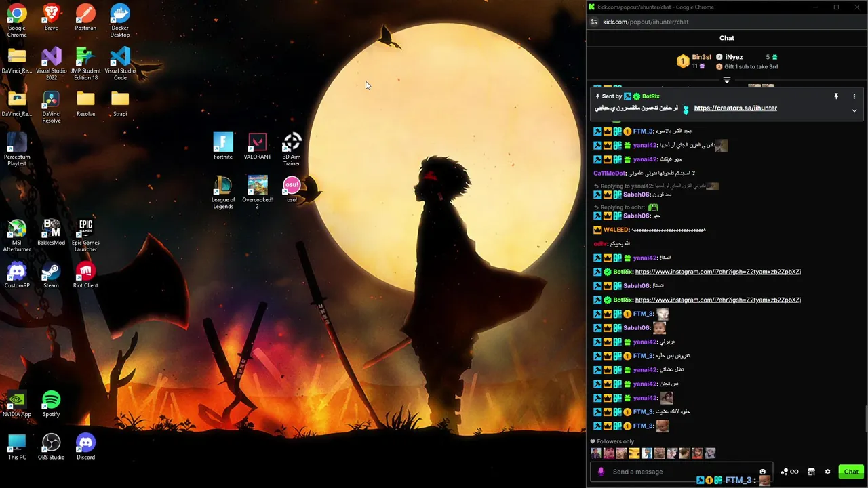Click username odhr in chat
The image size is (868, 488).
599,243
